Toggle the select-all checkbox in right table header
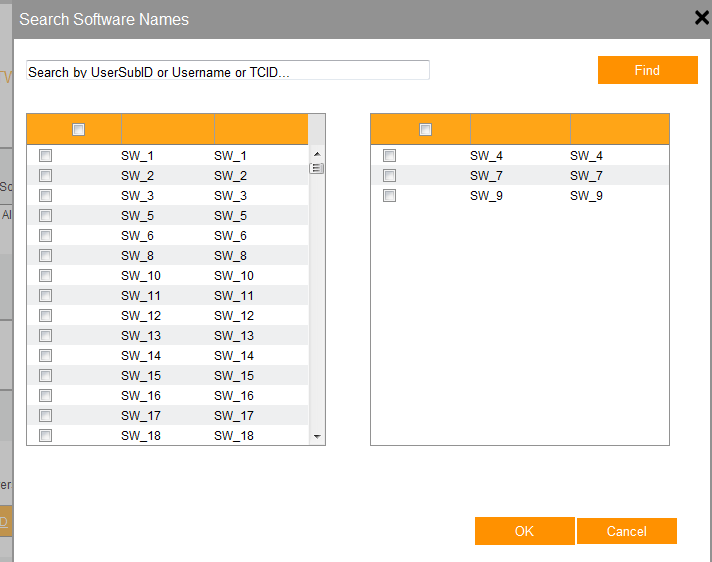 click(x=425, y=129)
